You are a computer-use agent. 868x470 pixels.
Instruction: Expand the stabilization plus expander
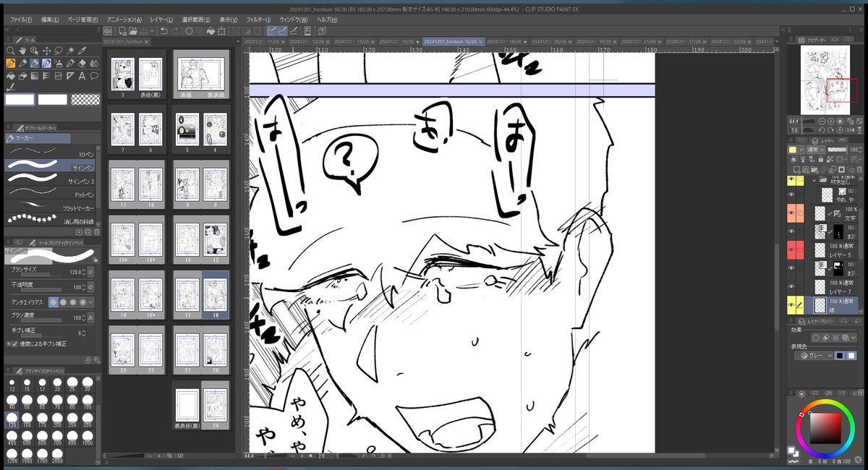point(9,344)
